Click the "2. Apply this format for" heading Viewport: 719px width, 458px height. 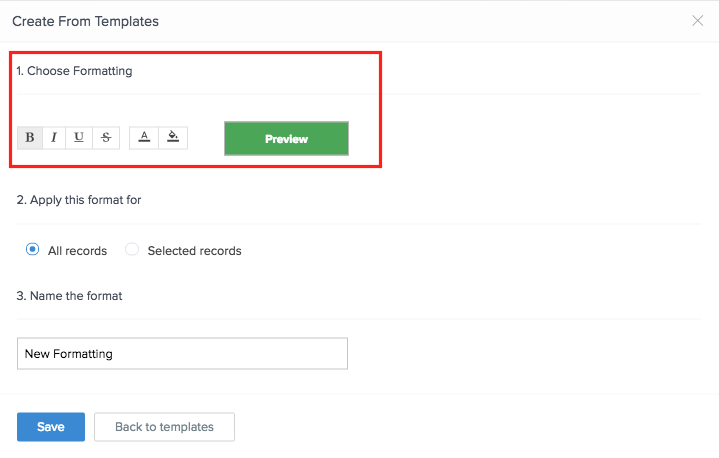[x=79, y=200]
